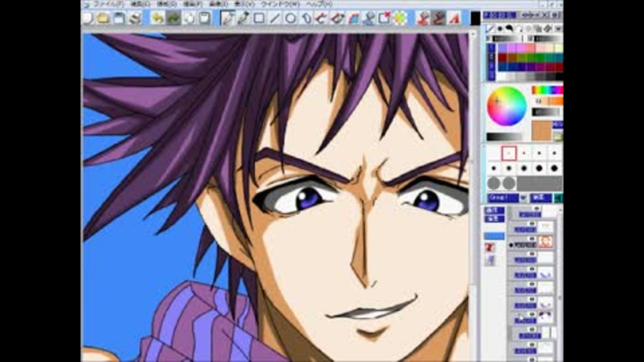644x362 pixels.
Task: Open the Window (ウインドウ) menu
Action: coord(280,4)
